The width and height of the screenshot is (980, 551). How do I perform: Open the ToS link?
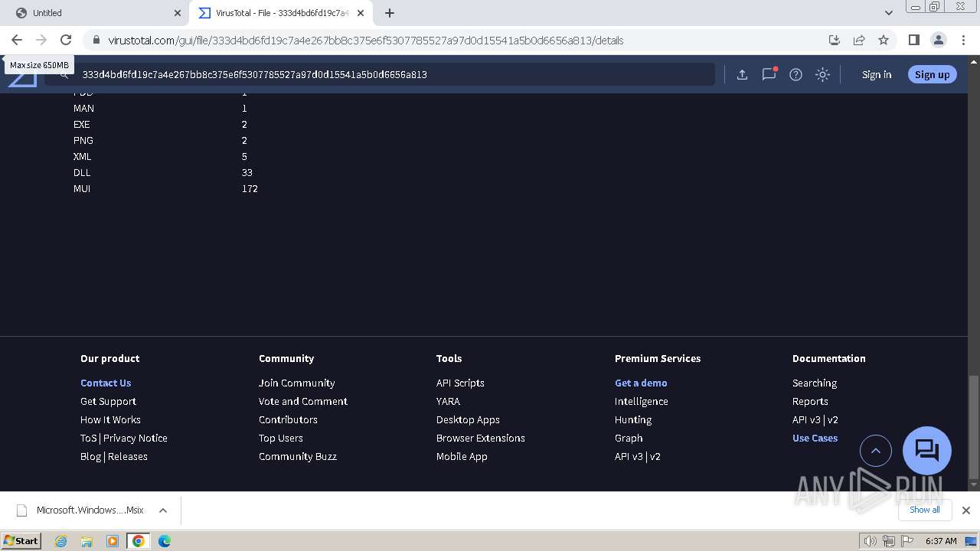(89, 438)
